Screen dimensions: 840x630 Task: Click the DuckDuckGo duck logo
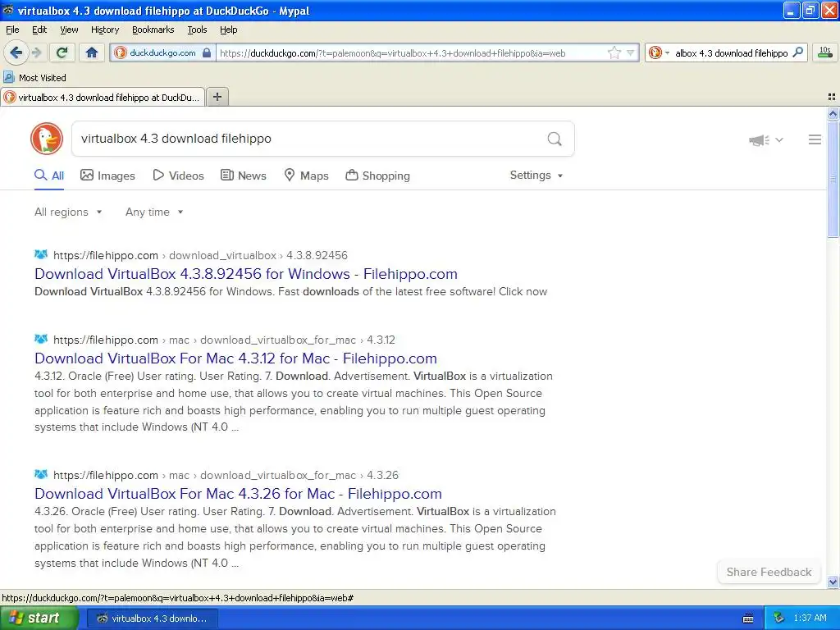47,139
